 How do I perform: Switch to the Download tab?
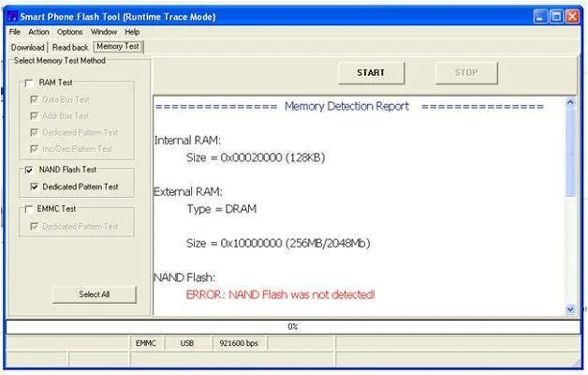click(28, 47)
